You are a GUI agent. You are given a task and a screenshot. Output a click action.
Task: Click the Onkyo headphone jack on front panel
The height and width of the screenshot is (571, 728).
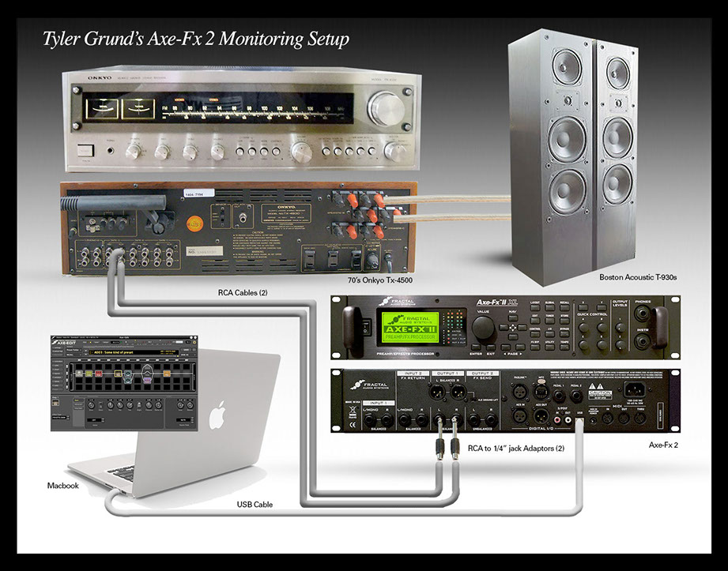[111, 150]
